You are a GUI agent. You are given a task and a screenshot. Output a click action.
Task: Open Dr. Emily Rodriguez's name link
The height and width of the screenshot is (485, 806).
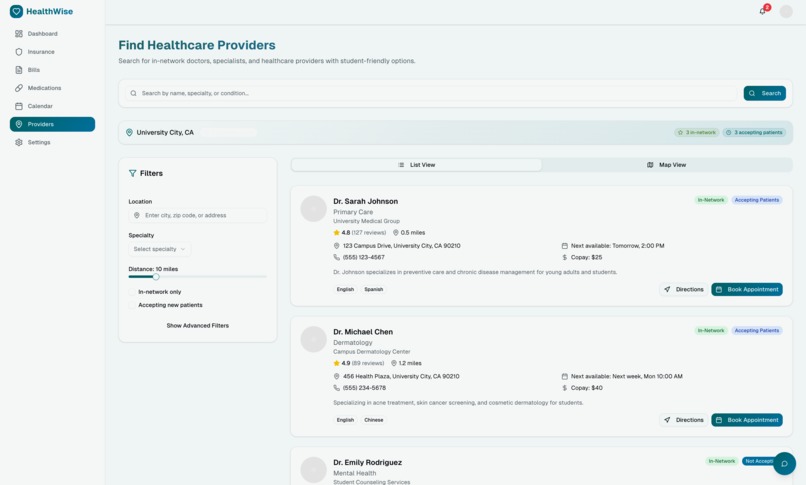click(x=368, y=462)
